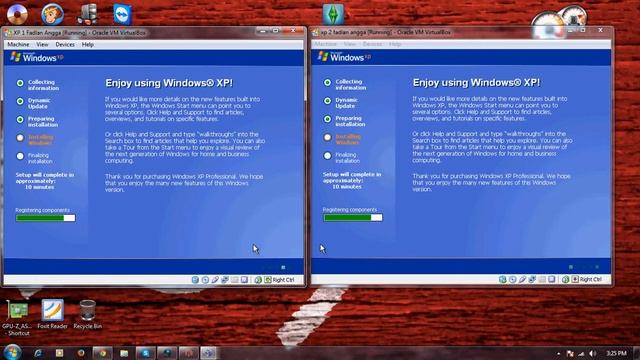Select Dynamic Update step in XP 1 window

click(x=33, y=103)
